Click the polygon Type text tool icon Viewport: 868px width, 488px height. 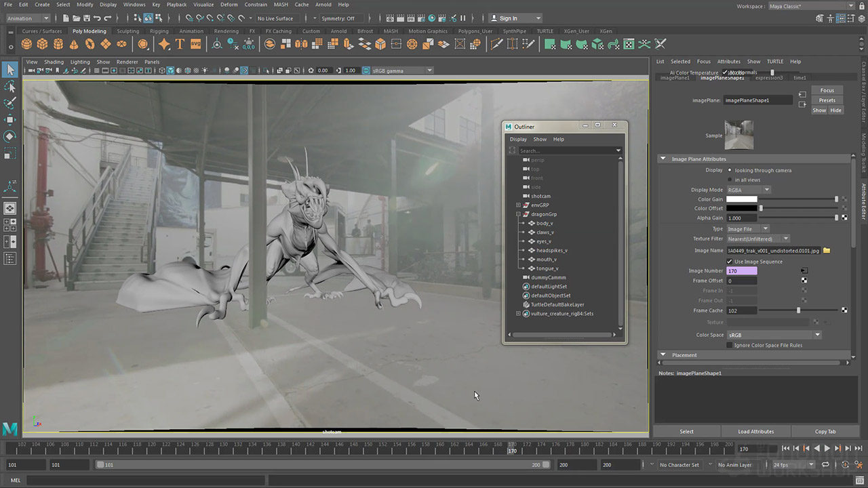coord(180,44)
